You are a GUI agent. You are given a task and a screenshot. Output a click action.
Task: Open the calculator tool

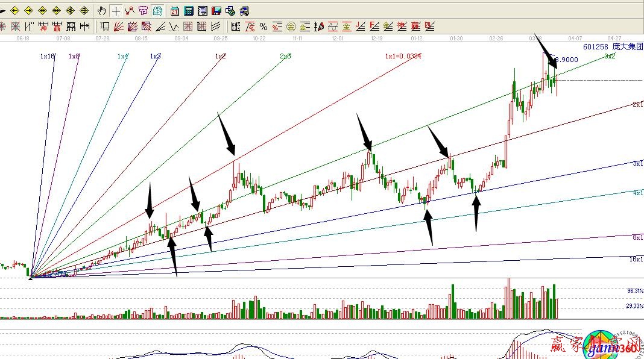click(x=189, y=11)
